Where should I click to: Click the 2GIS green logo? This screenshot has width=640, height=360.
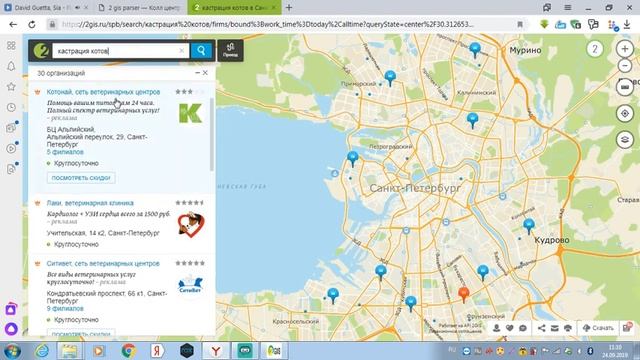[41, 51]
